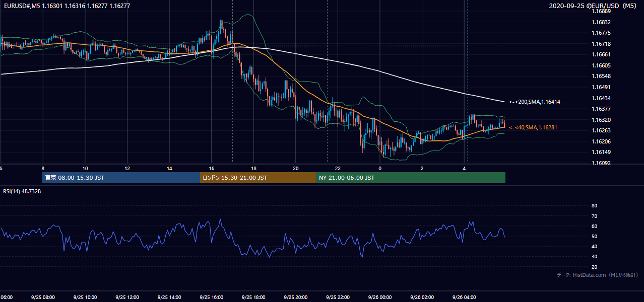The width and height of the screenshot is (644, 302).
Task: Click the hour tick 22 under price chart
Action: pos(338,168)
